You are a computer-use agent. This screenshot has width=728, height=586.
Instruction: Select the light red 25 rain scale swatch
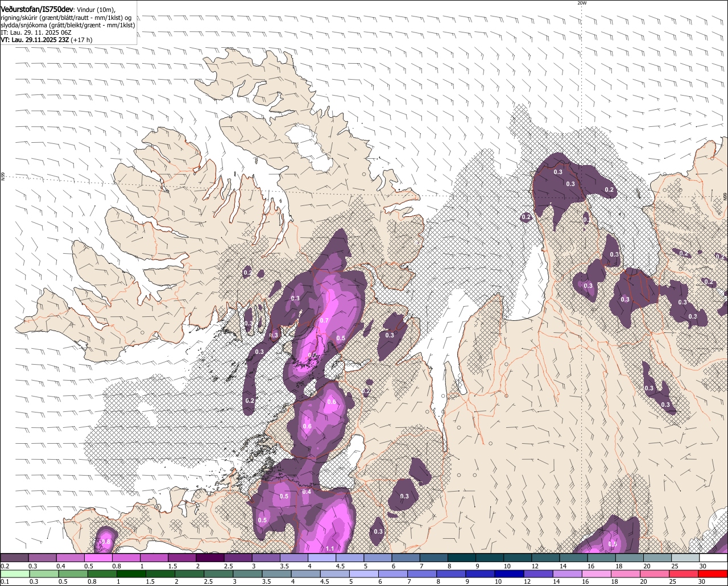[x=684, y=573]
